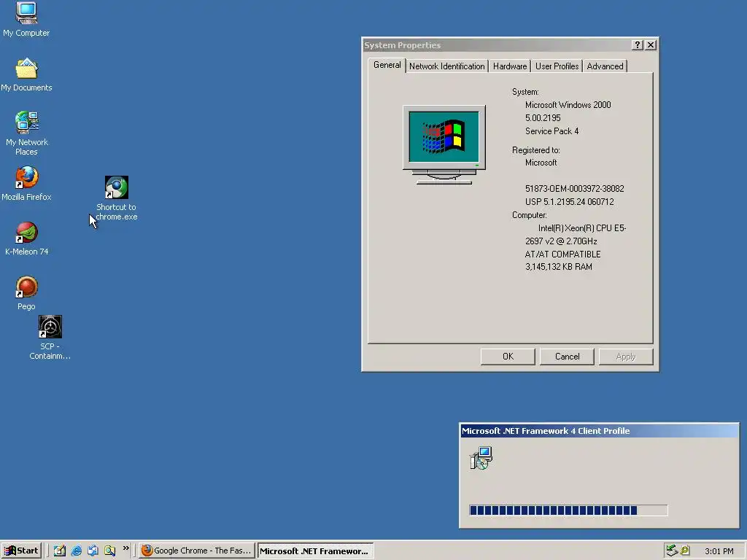Click the "System:" label
The height and width of the screenshot is (560, 747).
coord(525,92)
